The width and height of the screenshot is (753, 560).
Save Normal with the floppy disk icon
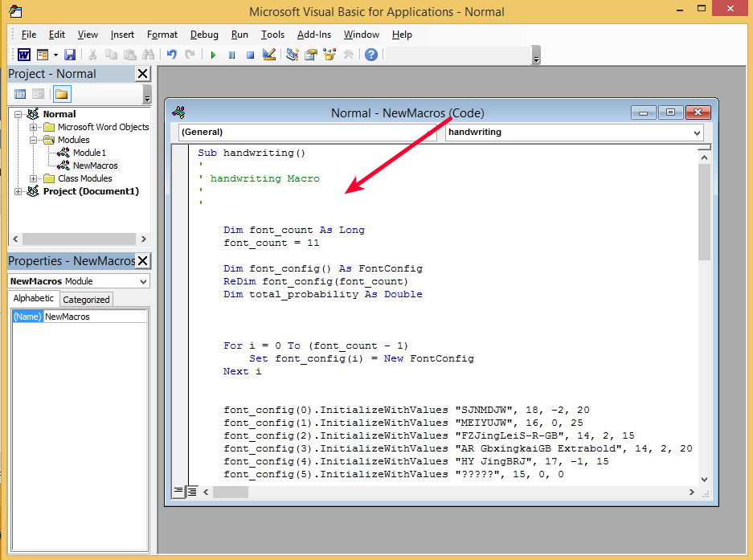tap(70, 55)
